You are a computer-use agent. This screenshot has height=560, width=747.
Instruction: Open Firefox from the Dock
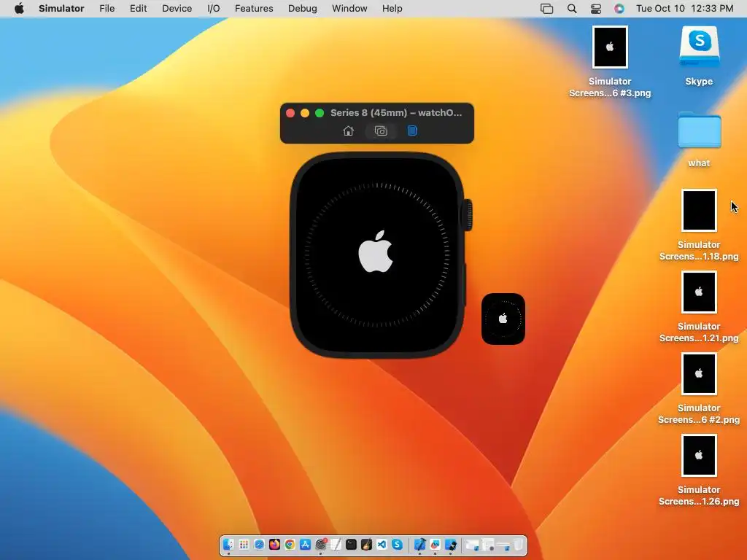274,544
